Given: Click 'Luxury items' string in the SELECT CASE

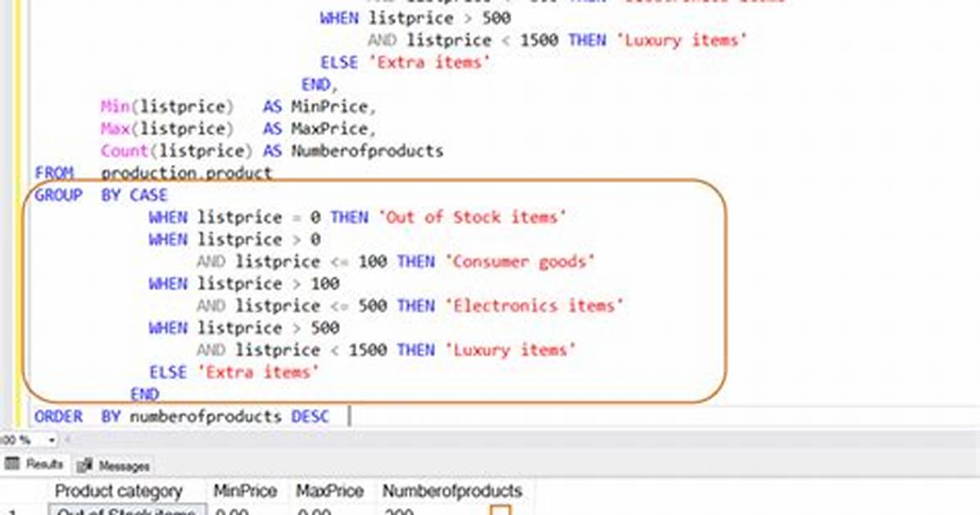Looking at the screenshot, I should tap(681, 40).
